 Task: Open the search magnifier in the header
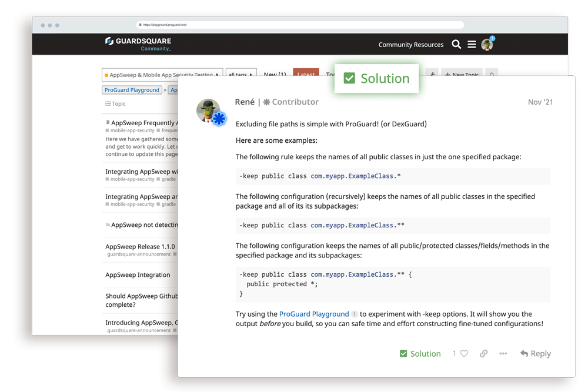456,45
